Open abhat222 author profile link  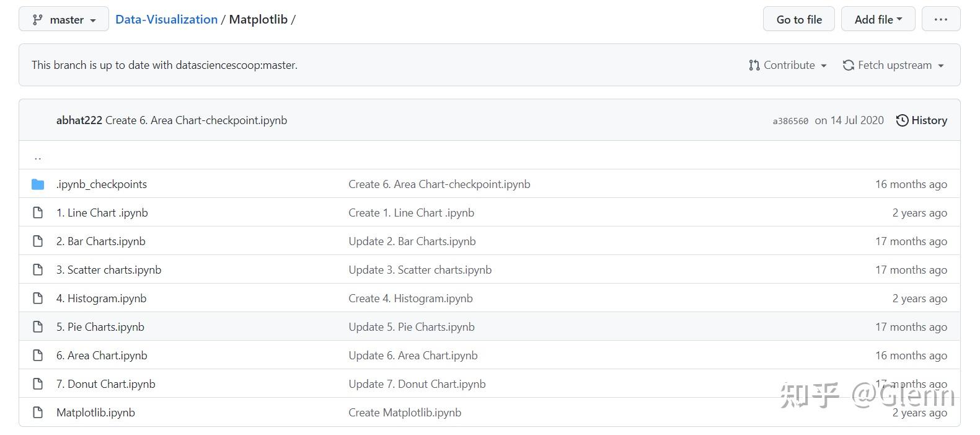[x=79, y=120]
